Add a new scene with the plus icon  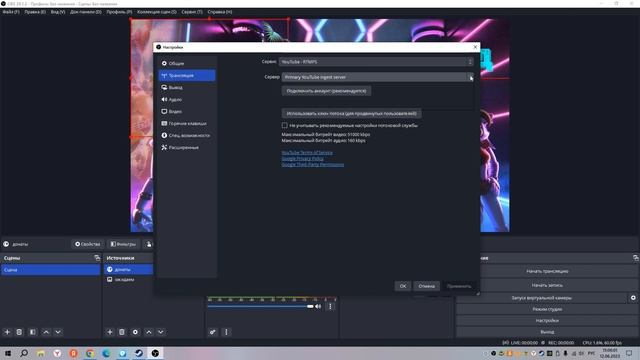click(7, 332)
